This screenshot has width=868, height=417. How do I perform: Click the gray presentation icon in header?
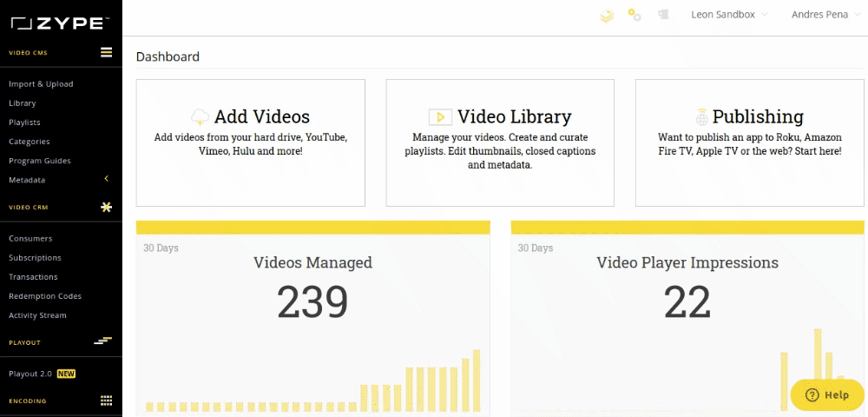point(663,15)
